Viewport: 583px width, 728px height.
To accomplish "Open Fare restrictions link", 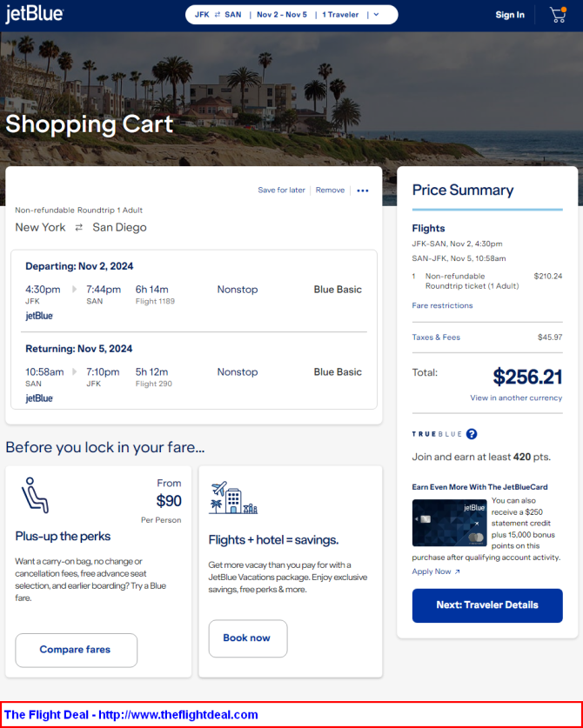I will (442, 305).
